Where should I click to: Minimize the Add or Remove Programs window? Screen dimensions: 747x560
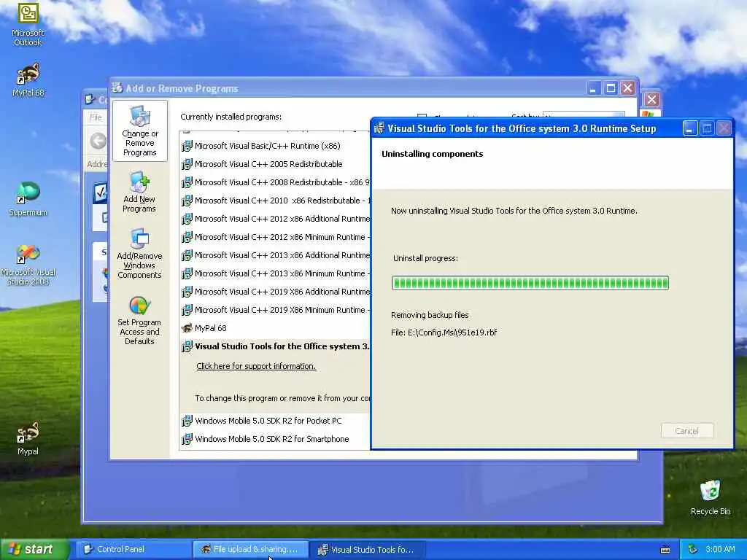click(x=593, y=88)
